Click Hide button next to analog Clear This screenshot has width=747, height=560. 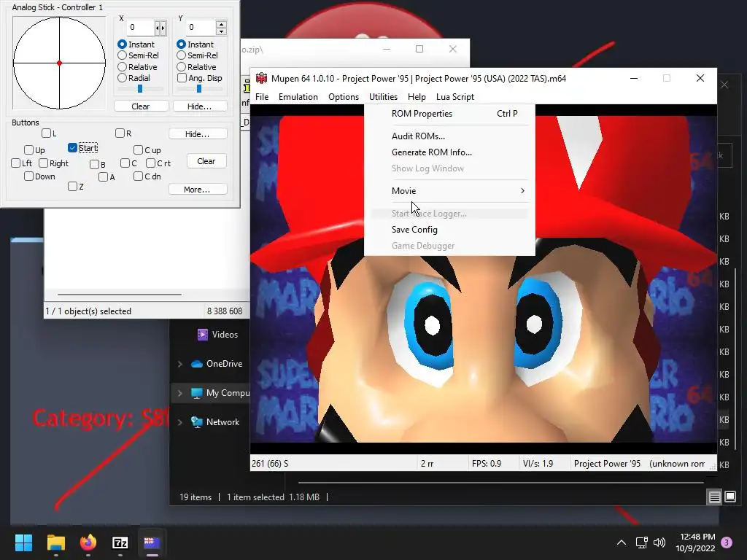click(x=200, y=106)
